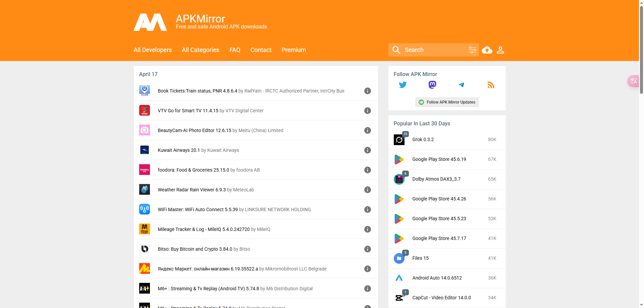Open Grok 0.3.2 popular app link
Viewport: 644px width, 308px height.
coord(423,139)
